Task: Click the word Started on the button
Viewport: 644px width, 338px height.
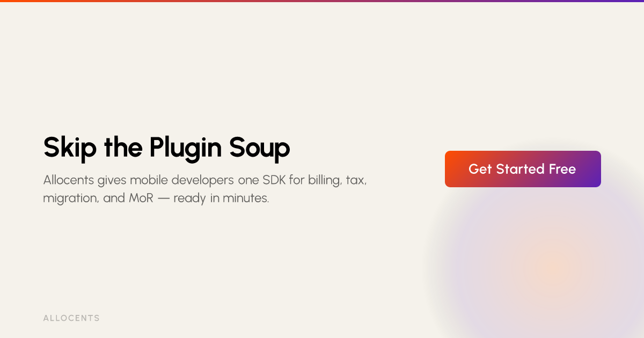Action: tap(521, 169)
